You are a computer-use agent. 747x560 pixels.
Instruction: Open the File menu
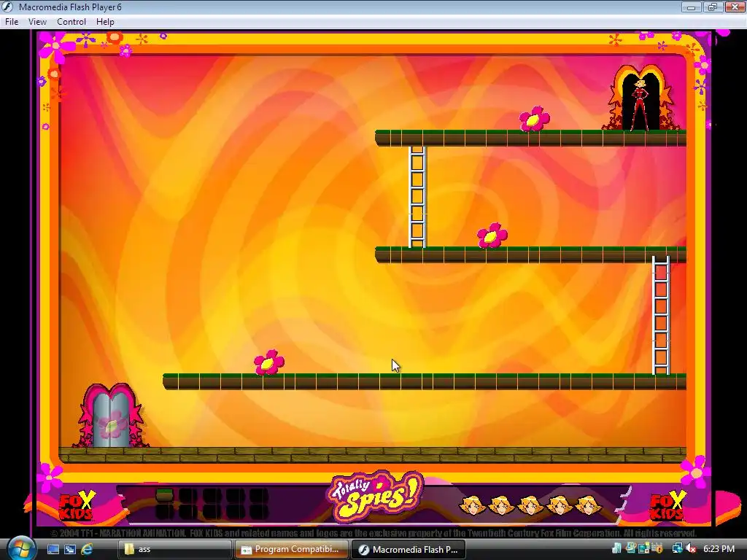coord(12,22)
